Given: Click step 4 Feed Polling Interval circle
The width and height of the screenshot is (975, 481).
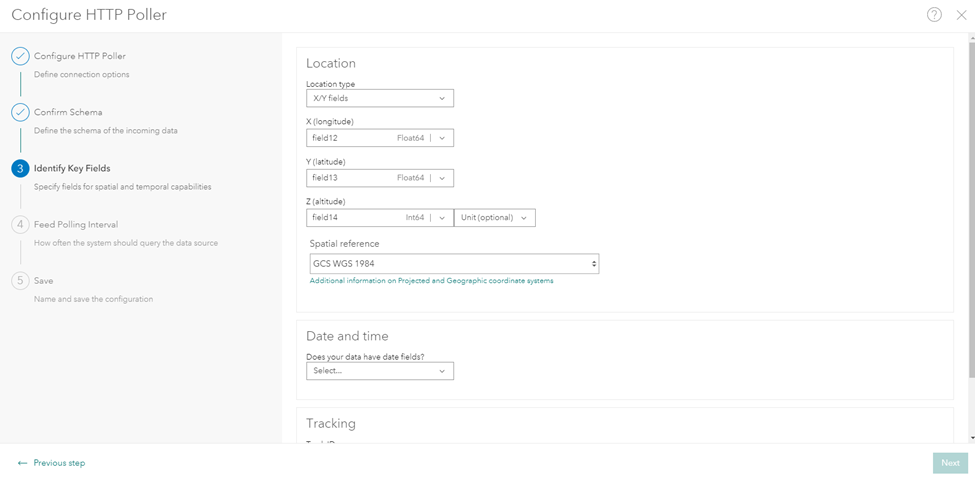Looking at the screenshot, I should click(x=20, y=224).
